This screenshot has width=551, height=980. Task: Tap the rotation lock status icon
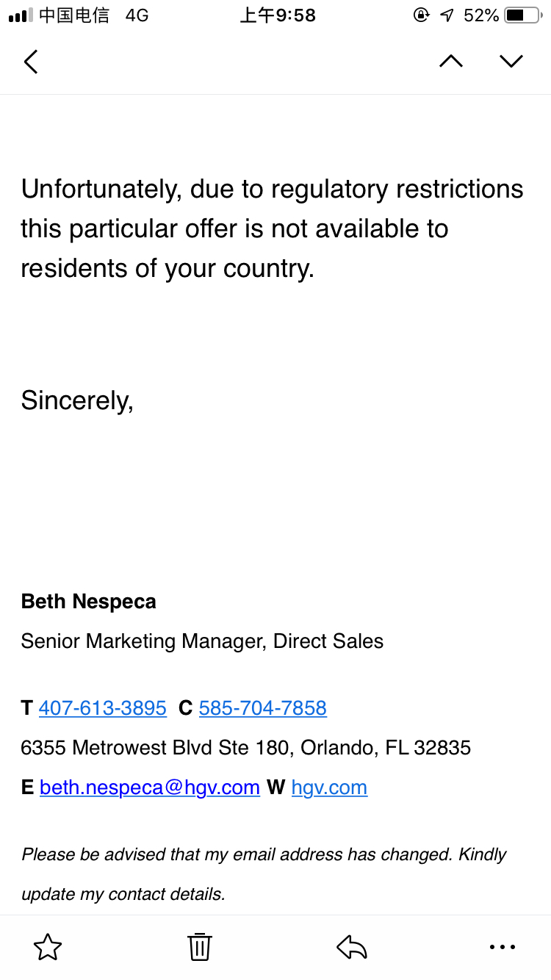pyautogui.click(x=421, y=15)
